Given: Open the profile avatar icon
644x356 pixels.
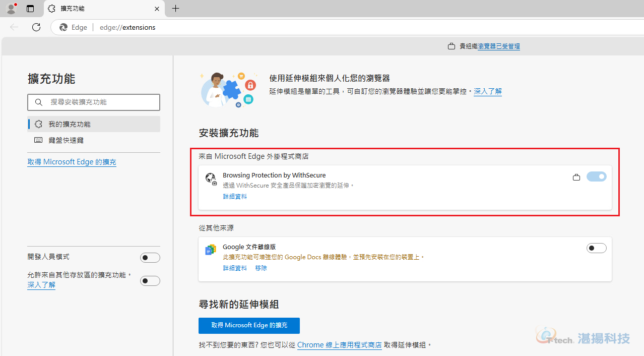Looking at the screenshot, I should pos(11,8).
